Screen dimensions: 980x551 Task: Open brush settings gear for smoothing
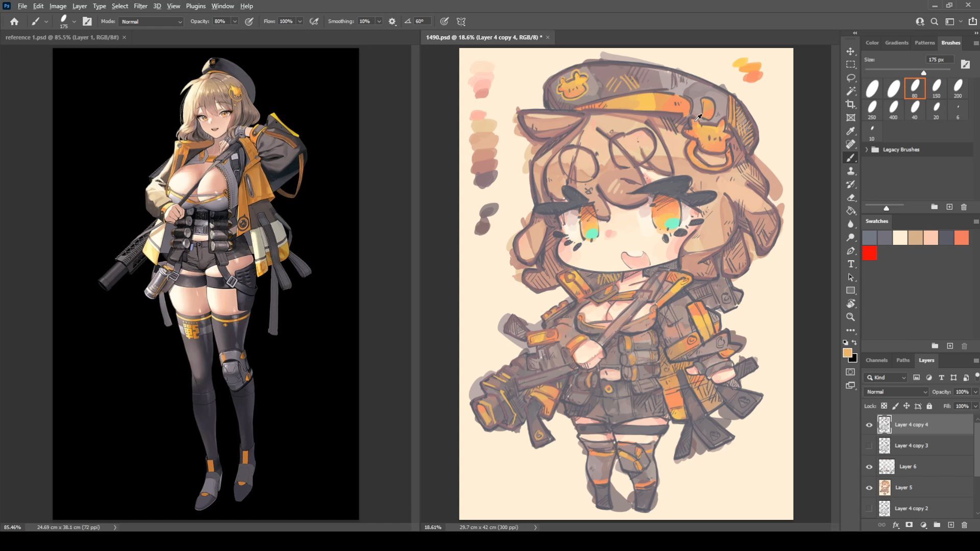(392, 21)
